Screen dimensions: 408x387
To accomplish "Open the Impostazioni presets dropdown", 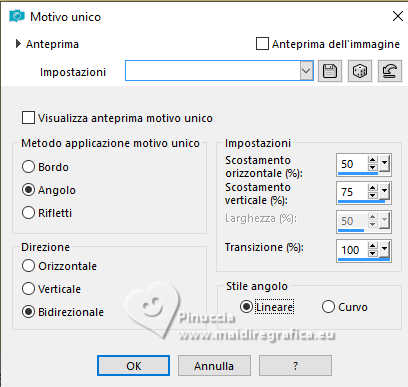I will point(306,71).
